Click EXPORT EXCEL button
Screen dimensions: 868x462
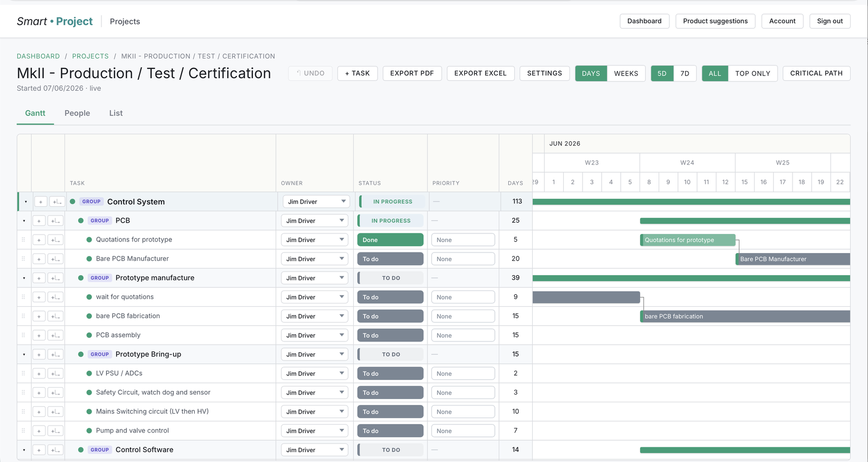[481, 73]
